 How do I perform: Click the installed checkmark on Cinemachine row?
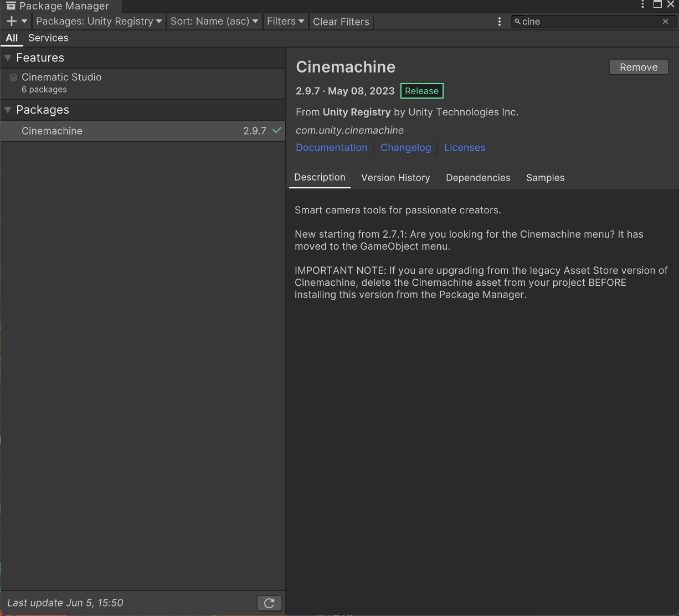[277, 131]
